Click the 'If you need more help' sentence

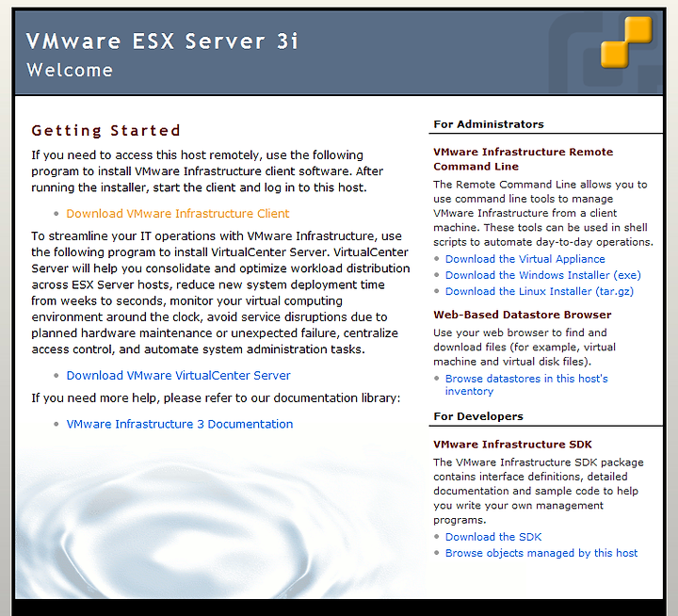216,398
